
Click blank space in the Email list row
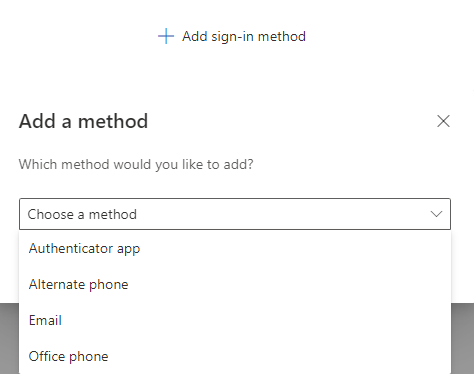tap(253, 320)
